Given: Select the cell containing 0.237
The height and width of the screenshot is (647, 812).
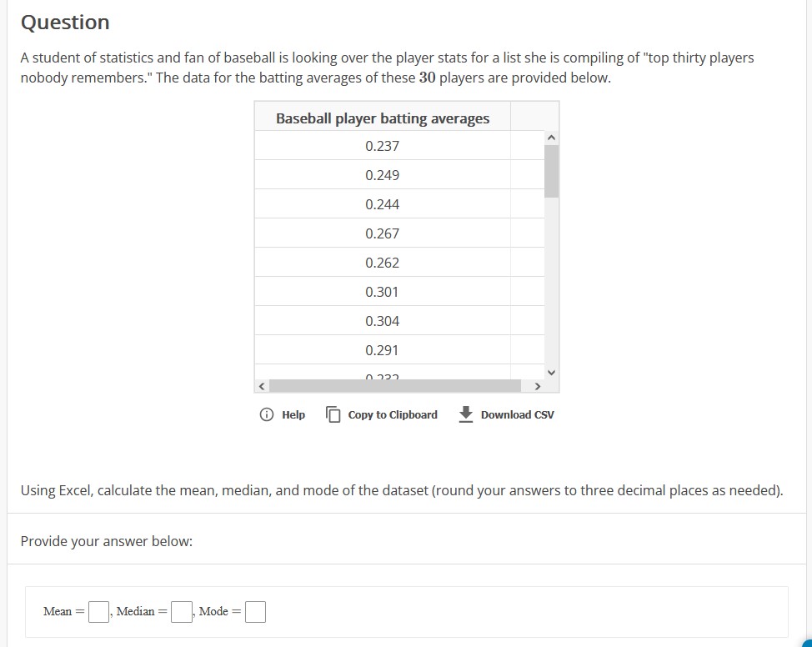Looking at the screenshot, I should click(x=383, y=145).
